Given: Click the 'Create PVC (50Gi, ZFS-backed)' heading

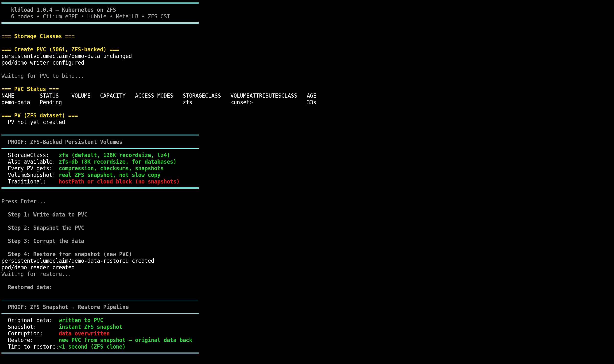Looking at the screenshot, I should [x=60, y=50].
